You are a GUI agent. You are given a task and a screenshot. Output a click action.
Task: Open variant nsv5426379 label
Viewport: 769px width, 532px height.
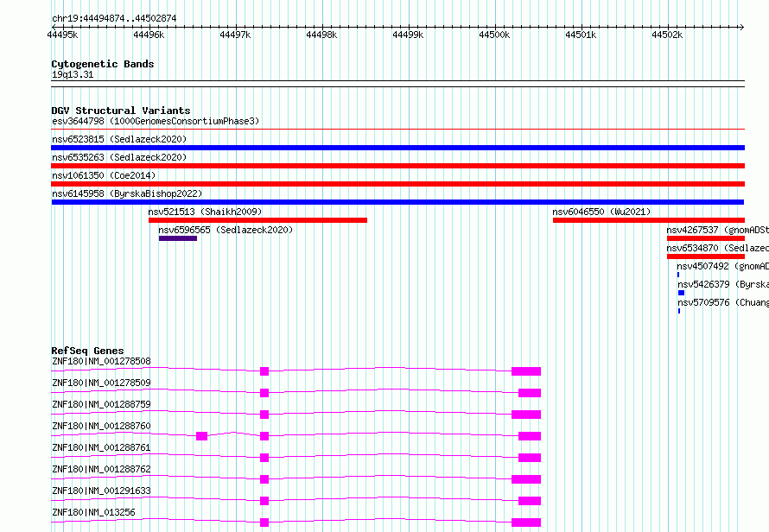coord(723,284)
